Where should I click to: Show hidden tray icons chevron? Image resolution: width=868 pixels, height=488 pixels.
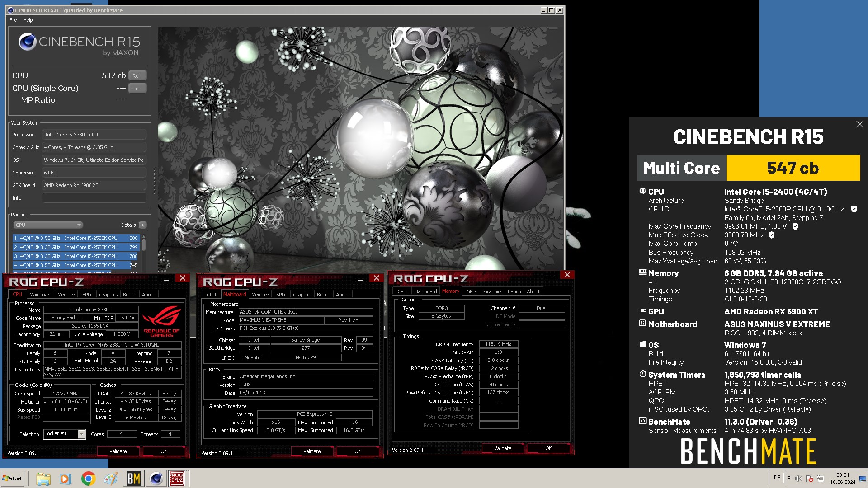[x=789, y=478]
